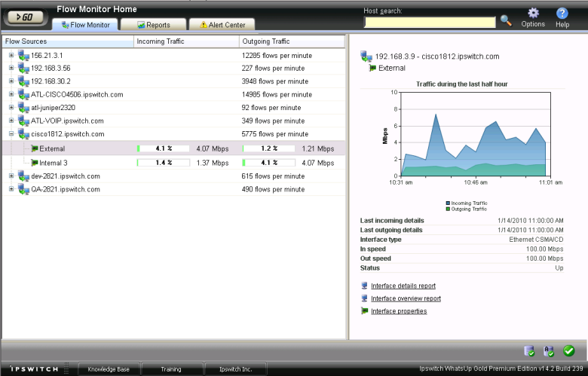Click the GO button
Image resolution: width=588 pixels, height=376 pixels.
click(25, 17)
